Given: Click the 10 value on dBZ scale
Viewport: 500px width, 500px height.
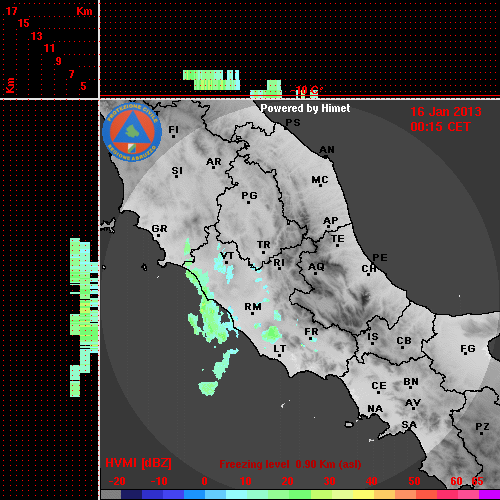Looking at the screenshot, I should (x=246, y=481).
